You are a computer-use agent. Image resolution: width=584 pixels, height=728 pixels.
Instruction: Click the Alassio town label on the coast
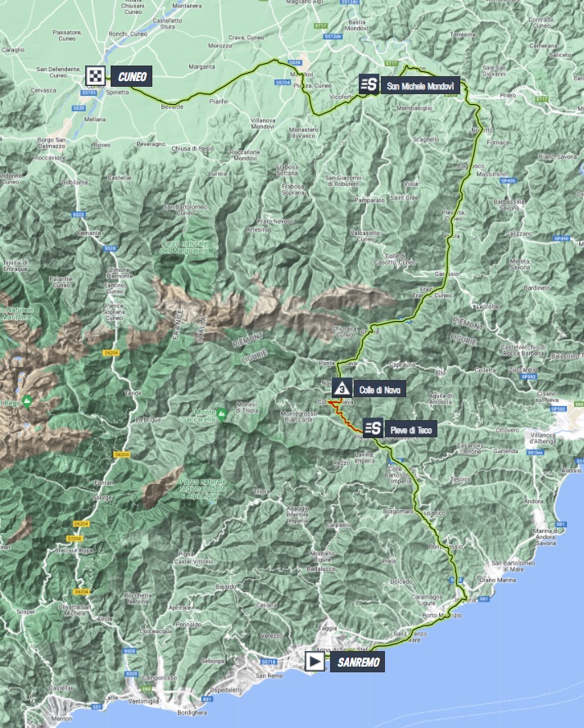pos(569,470)
